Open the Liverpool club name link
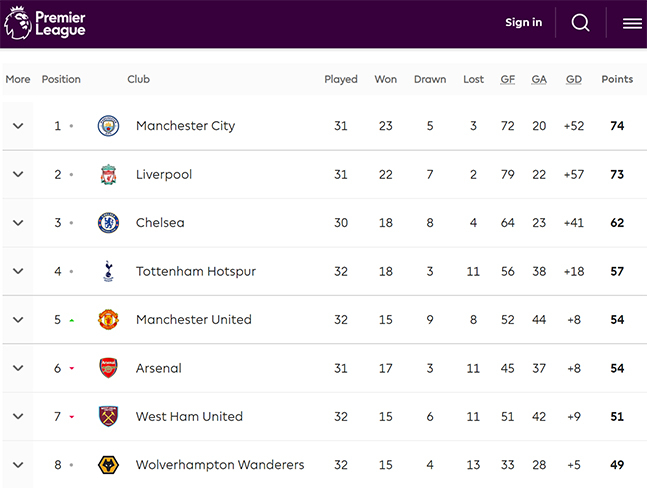Screen dimensions: 647x488 click(x=164, y=174)
